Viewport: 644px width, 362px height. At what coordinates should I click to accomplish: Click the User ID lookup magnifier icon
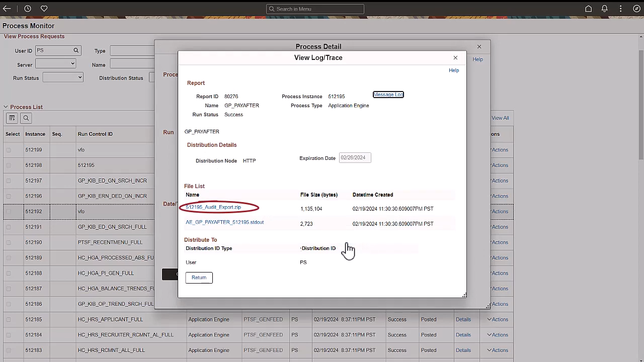[x=75, y=50]
